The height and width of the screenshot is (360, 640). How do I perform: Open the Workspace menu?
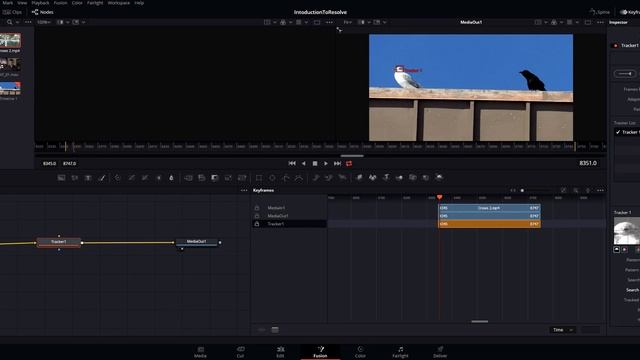tap(119, 3)
